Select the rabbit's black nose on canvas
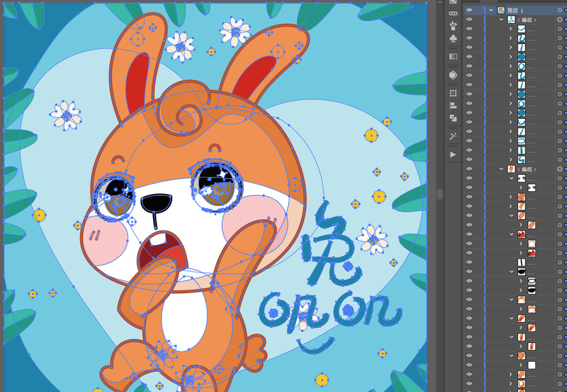Screen dimensions: 567x392 click(156, 204)
